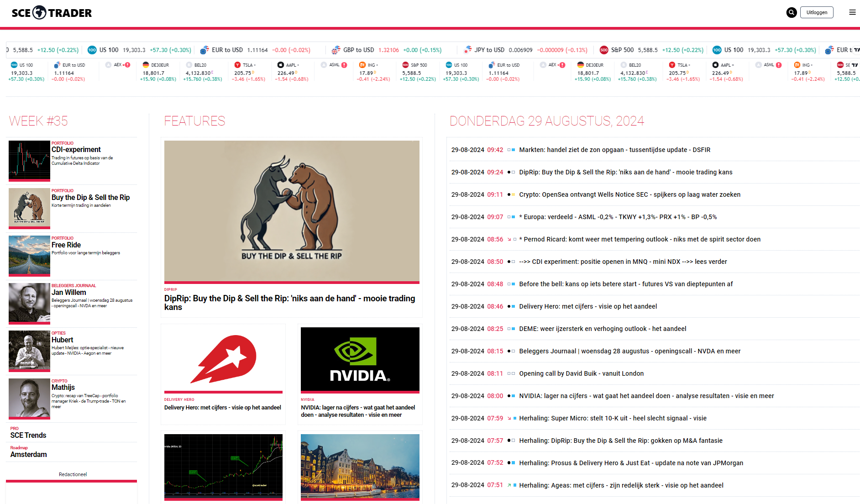The width and height of the screenshot is (860, 504).
Task: Open the Jan Willem sidebar headline
Action: coord(69,293)
